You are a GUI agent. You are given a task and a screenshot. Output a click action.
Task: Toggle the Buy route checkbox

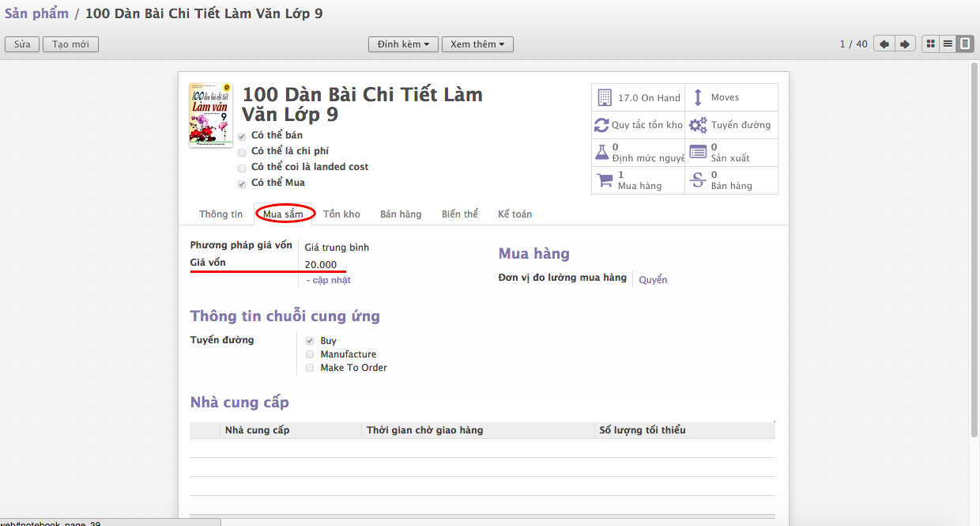click(310, 341)
